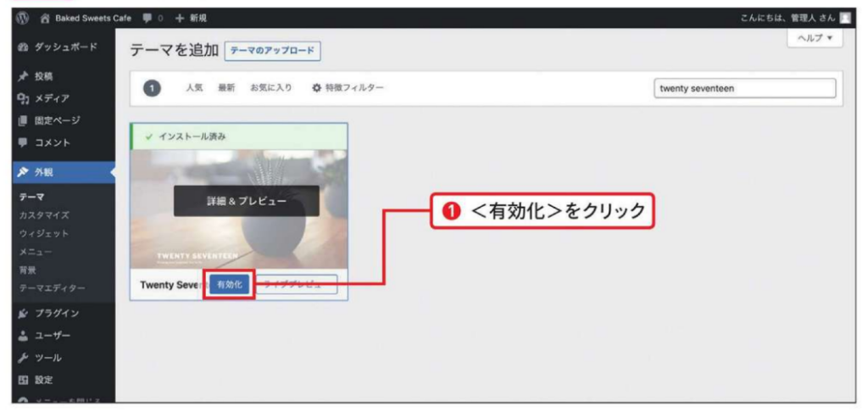Click the theme search input field
The image size is (868, 413).
point(744,88)
